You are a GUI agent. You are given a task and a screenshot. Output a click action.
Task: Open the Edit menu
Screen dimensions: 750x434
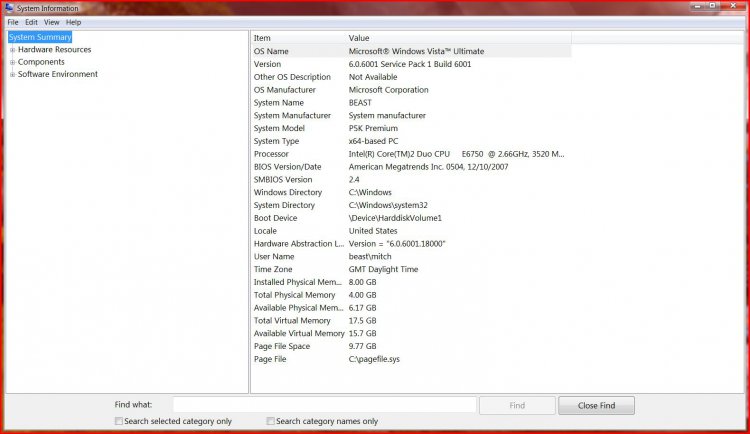click(x=32, y=22)
